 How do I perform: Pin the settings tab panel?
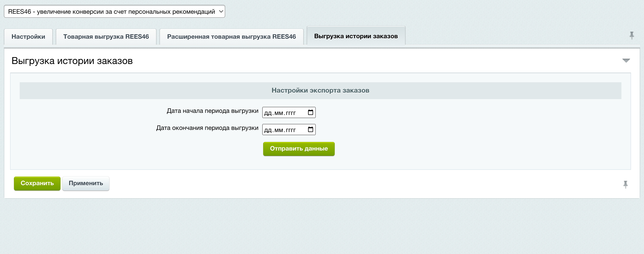tap(632, 36)
